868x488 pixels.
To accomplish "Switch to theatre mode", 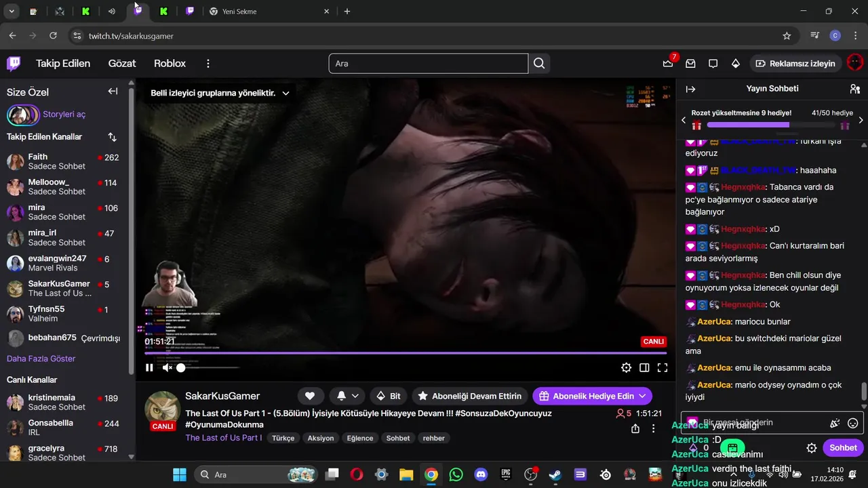I will [x=644, y=367].
